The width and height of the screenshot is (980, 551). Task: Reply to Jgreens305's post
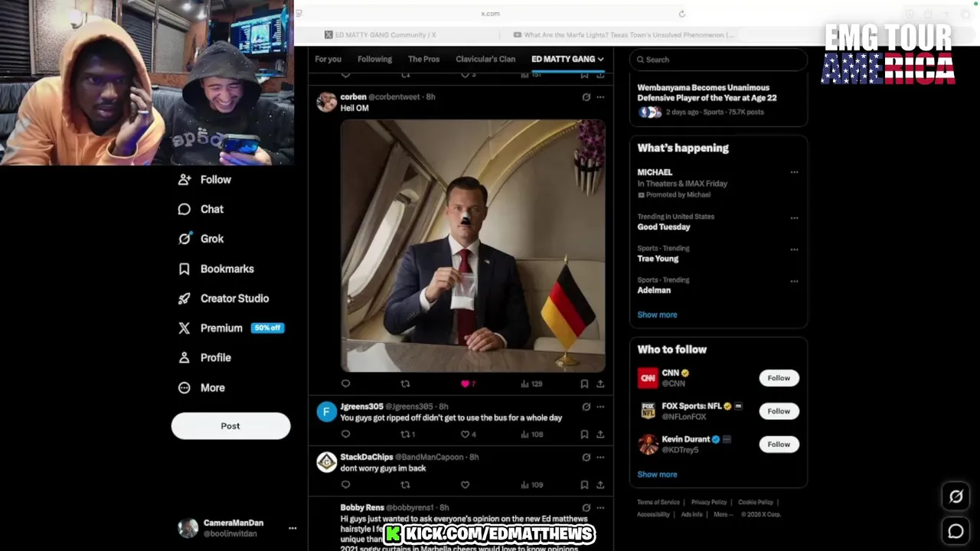pyautogui.click(x=345, y=434)
